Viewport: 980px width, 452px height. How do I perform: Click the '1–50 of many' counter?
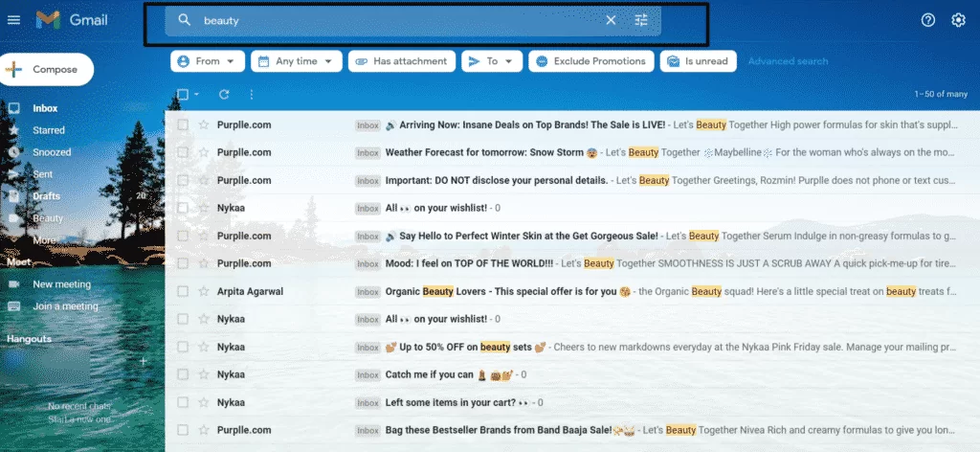941,95
